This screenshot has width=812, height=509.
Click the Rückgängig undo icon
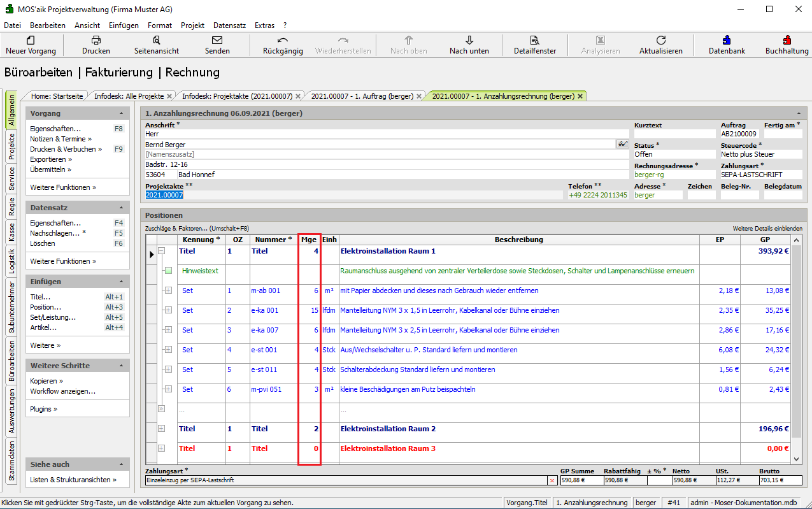(x=283, y=40)
